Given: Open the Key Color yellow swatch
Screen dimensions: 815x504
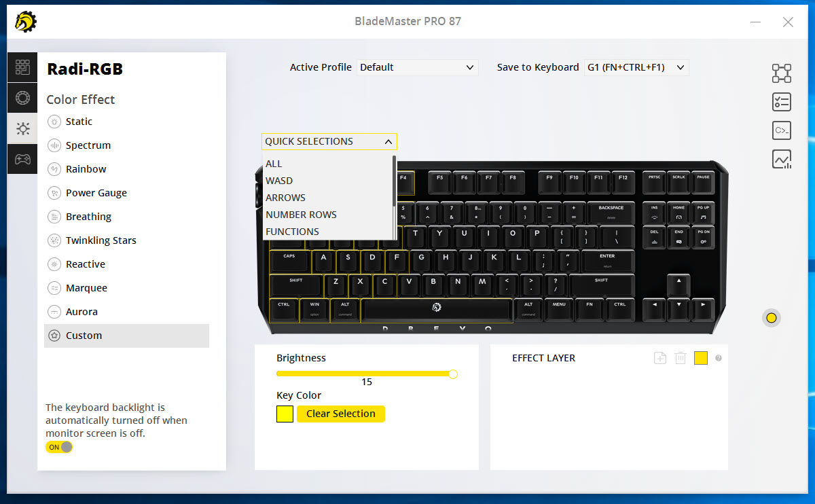Looking at the screenshot, I should 285,414.
